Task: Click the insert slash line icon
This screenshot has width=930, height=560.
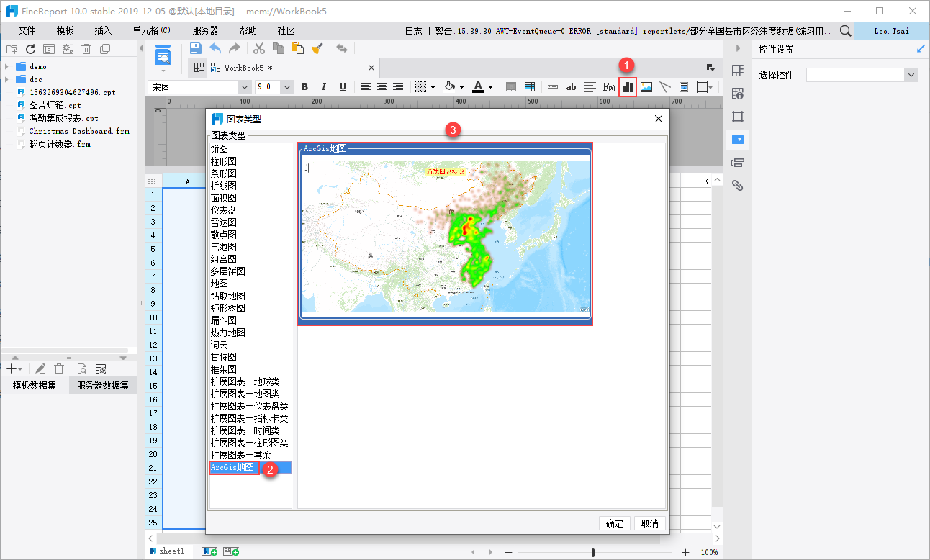Action: coord(665,87)
